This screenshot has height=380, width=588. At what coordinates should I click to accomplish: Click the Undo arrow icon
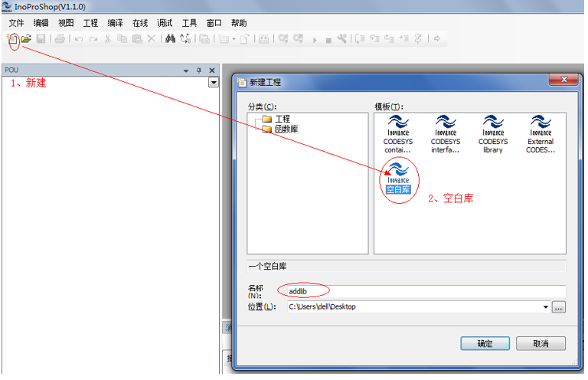(x=79, y=38)
